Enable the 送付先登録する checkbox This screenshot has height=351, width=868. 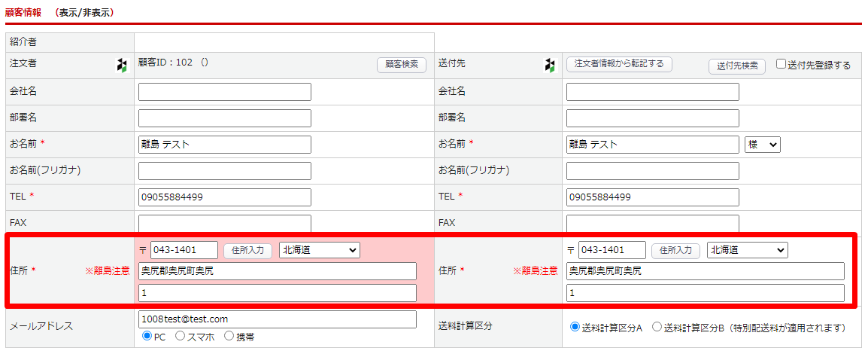(782, 65)
